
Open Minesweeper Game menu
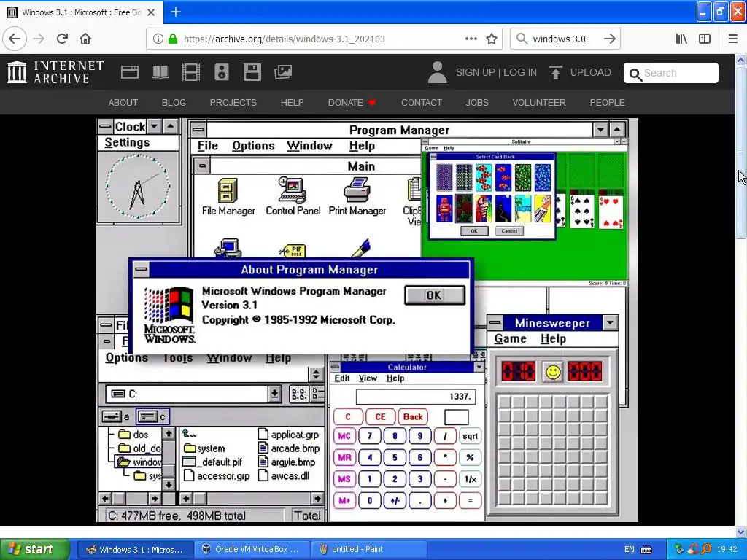510,338
